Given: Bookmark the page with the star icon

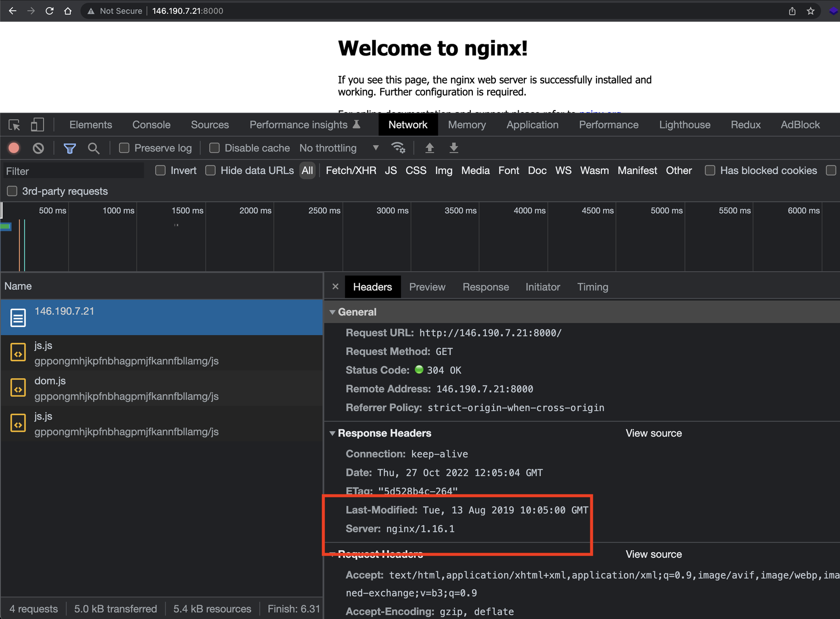Looking at the screenshot, I should 810,11.
